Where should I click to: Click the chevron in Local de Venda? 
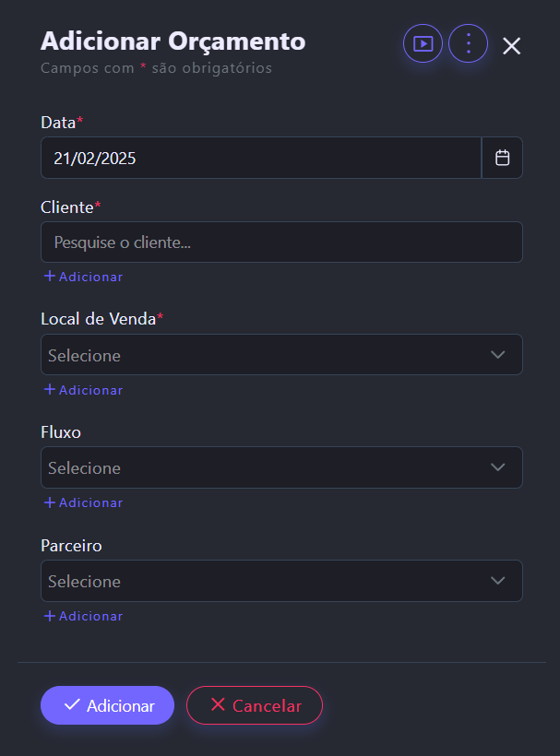[x=498, y=355]
